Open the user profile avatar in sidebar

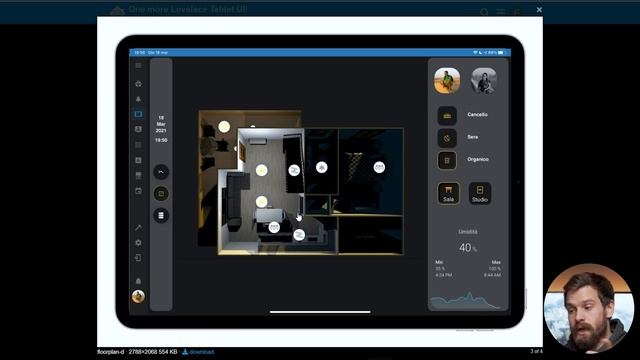(x=138, y=296)
